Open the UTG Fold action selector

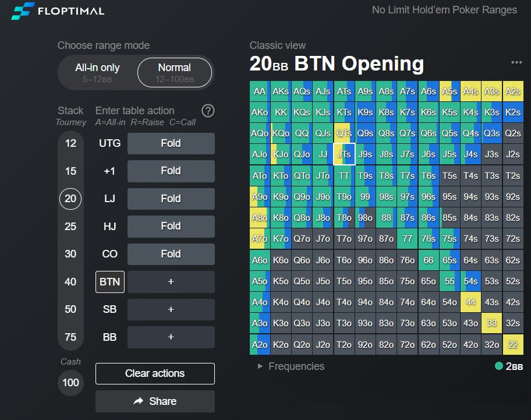coord(171,143)
